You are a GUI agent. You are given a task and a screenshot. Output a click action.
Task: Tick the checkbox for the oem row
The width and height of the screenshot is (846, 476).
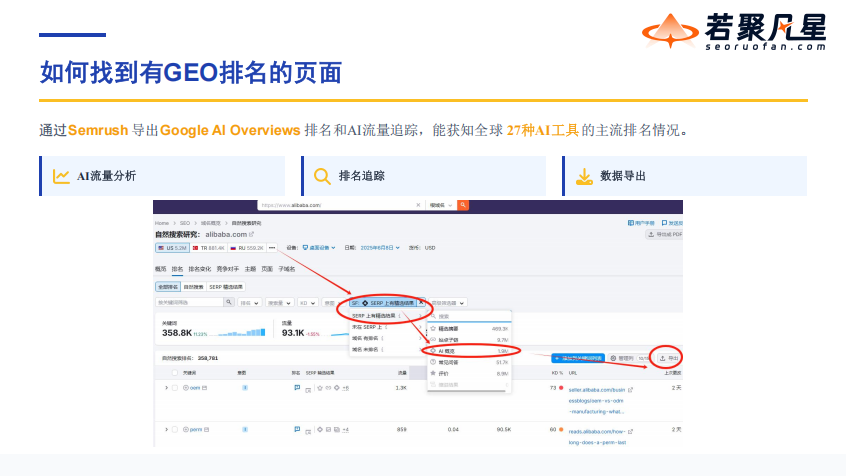click(174, 387)
